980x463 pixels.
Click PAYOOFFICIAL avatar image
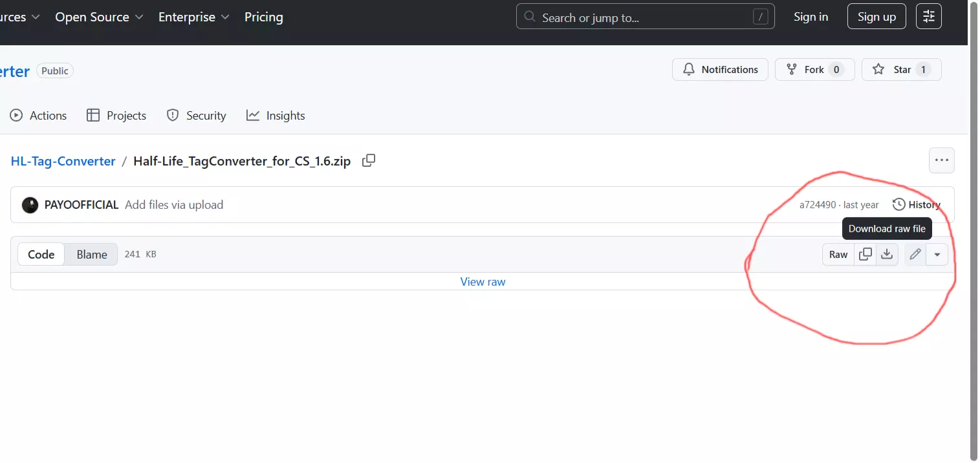coord(30,205)
